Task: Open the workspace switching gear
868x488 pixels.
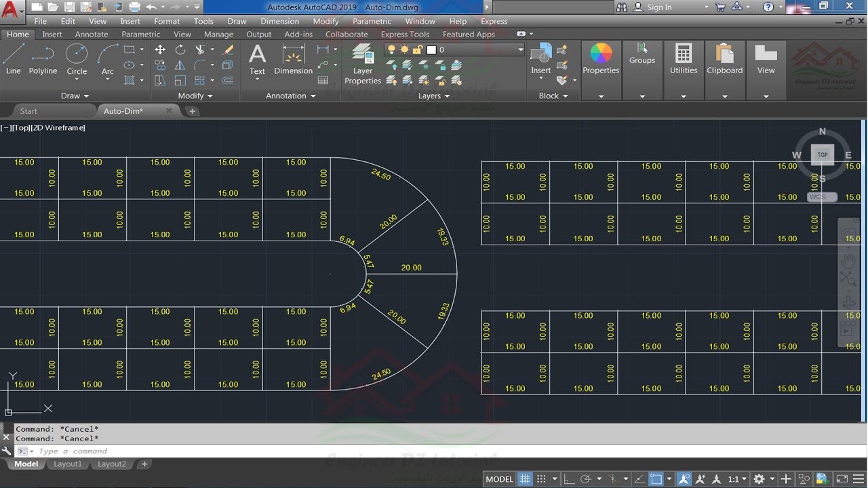Action: 759,479
